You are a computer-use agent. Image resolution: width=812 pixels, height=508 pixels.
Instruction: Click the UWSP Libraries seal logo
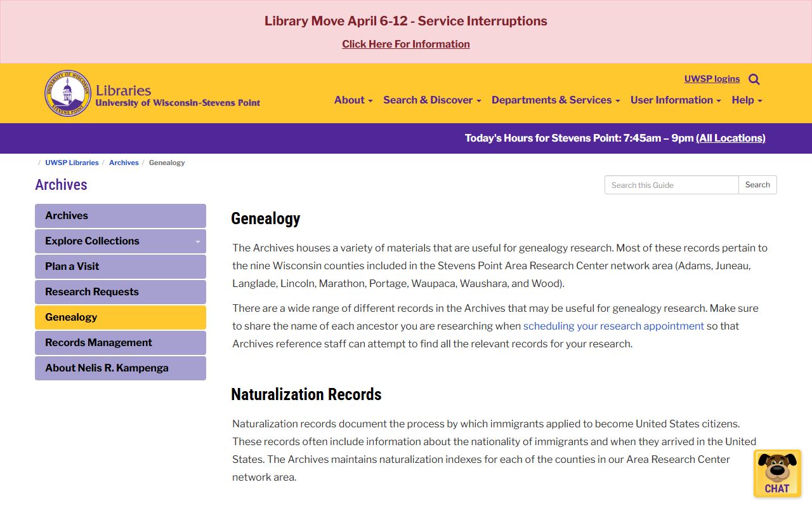(x=68, y=93)
